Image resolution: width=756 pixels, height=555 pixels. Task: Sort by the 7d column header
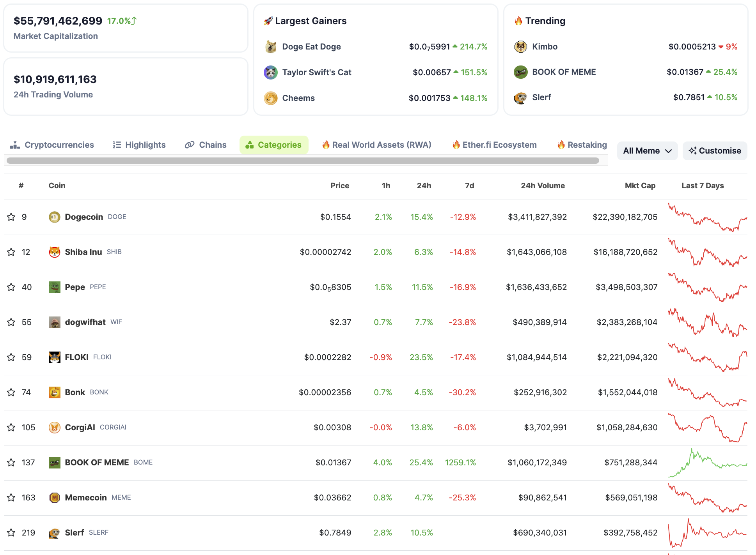[x=470, y=186]
